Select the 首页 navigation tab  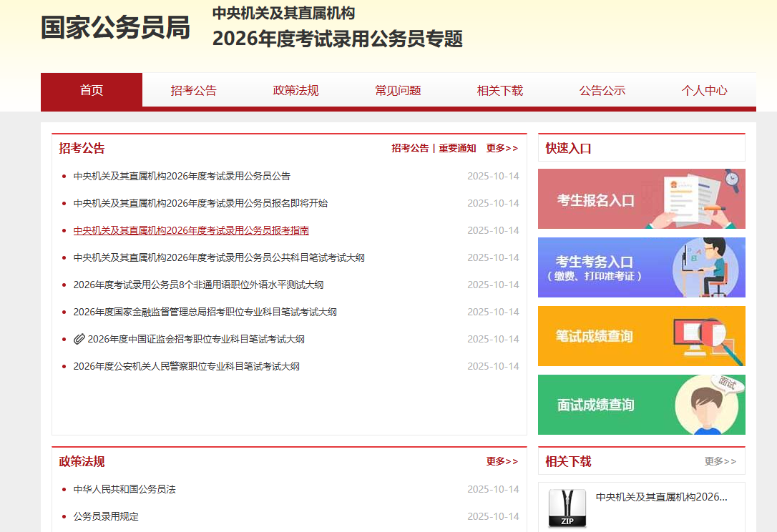point(92,90)
